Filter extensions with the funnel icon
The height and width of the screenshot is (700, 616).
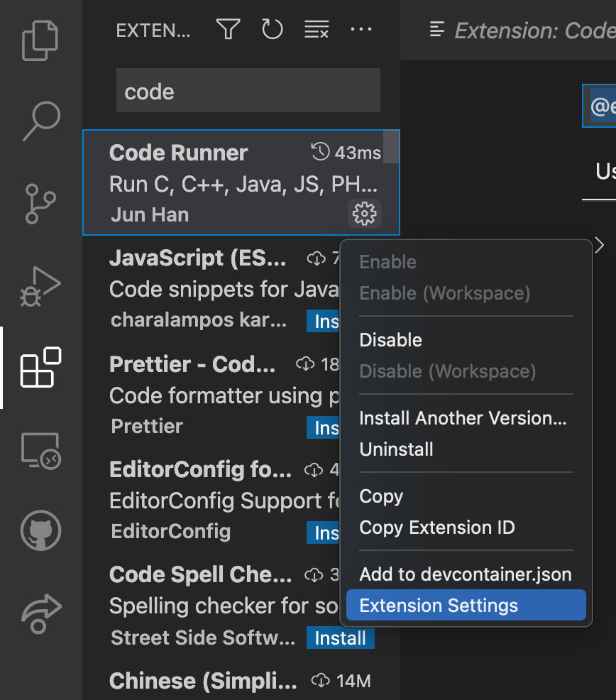point(228,30)
